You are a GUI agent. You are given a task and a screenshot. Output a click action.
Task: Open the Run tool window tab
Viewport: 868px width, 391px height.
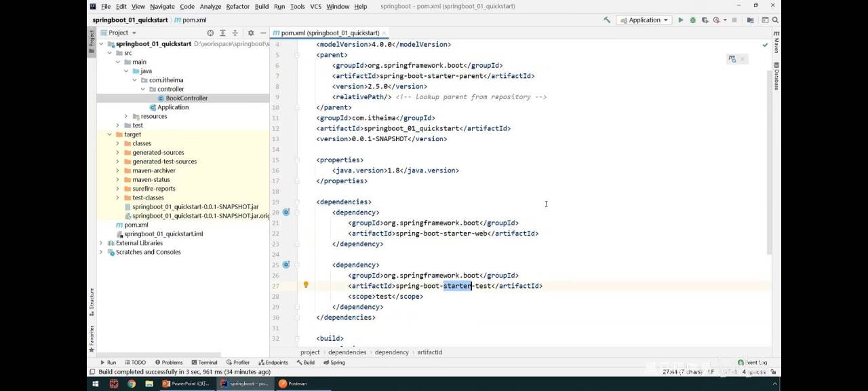[108, 362]
